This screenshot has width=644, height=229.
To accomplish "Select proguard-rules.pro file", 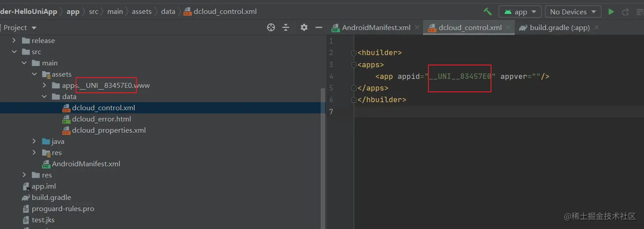I will [x=63, y=208].
